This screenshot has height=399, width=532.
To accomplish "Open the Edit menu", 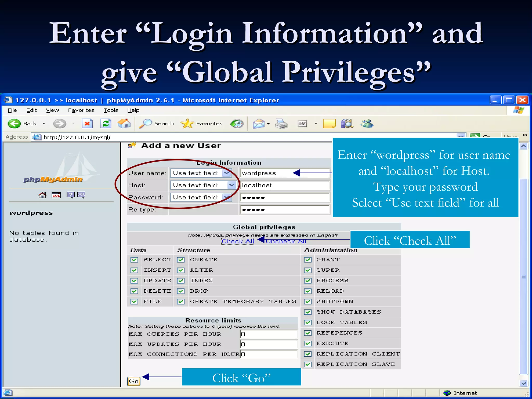I will point(31,110).
